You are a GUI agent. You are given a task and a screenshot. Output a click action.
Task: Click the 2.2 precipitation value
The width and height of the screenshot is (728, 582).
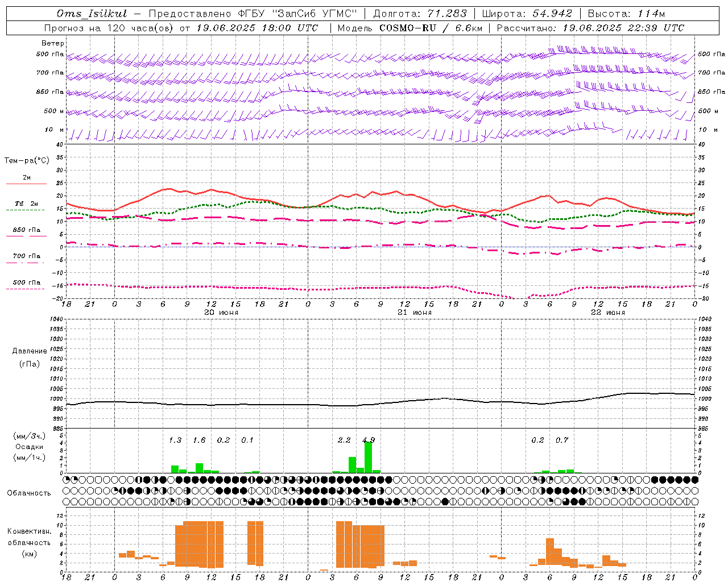coord(344,440)
